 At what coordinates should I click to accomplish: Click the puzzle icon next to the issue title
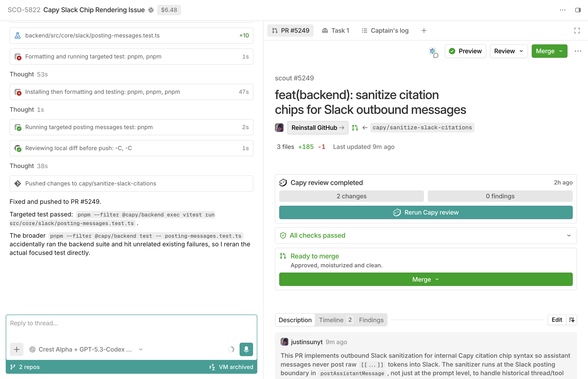pyautogui.click(x=151, y=10)
